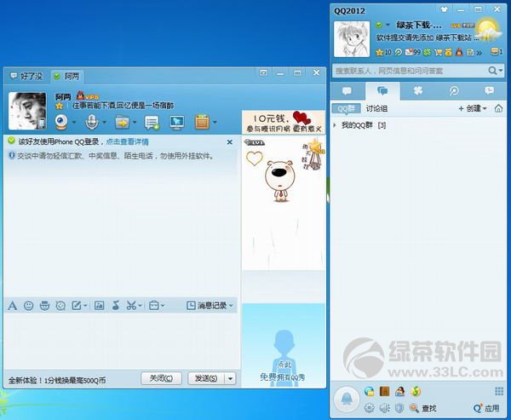The height and width of the screenshot is (420, 511).
Task: Open the magic emoticon icon
Action: tap(44, 306)
